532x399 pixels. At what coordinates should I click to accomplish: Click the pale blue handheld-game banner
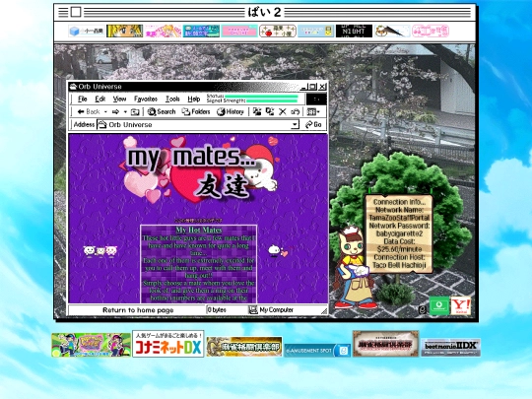[316, 32]
